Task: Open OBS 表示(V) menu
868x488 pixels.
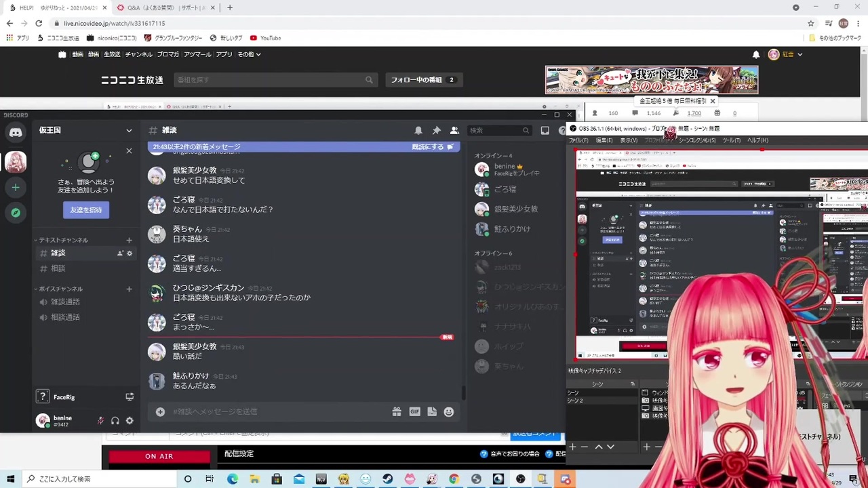Action: 629,140
